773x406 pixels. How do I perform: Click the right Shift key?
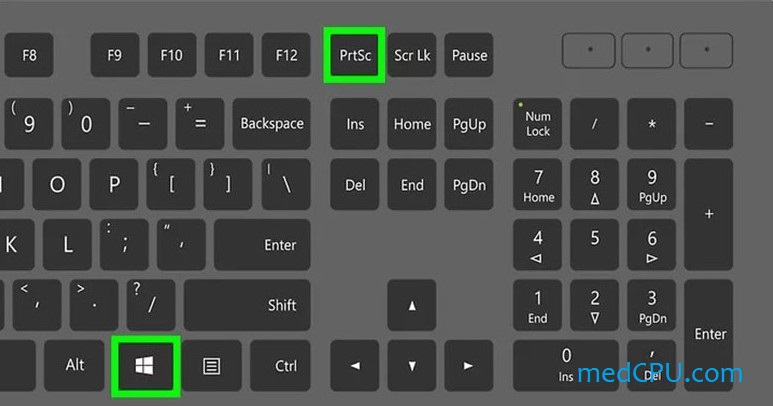pyautogui.click(x=247, y=305)
